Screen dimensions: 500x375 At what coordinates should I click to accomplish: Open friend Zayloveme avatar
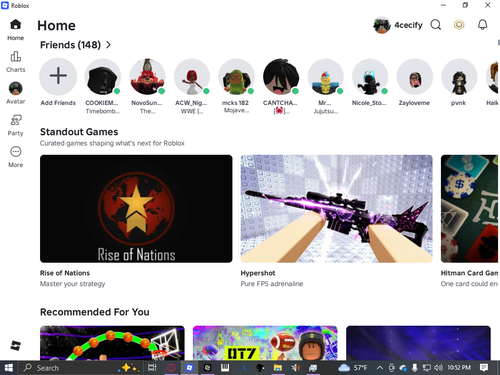[415, 77]
